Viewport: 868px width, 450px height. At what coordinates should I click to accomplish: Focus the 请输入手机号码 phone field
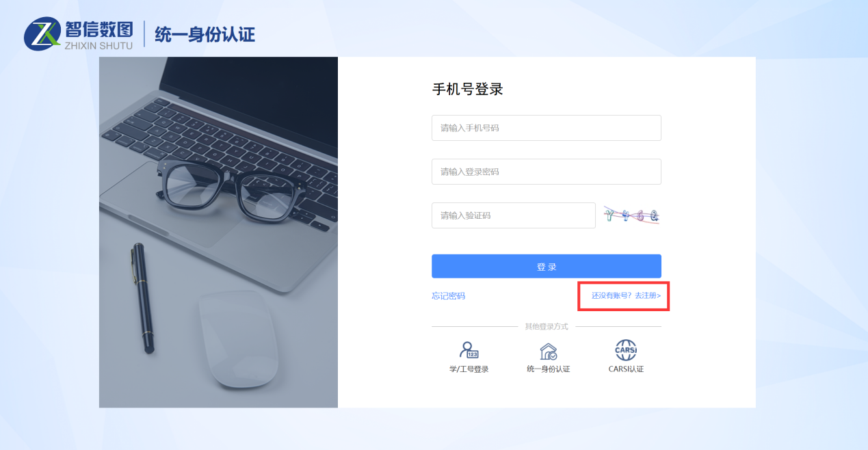[x=547, y=128]
